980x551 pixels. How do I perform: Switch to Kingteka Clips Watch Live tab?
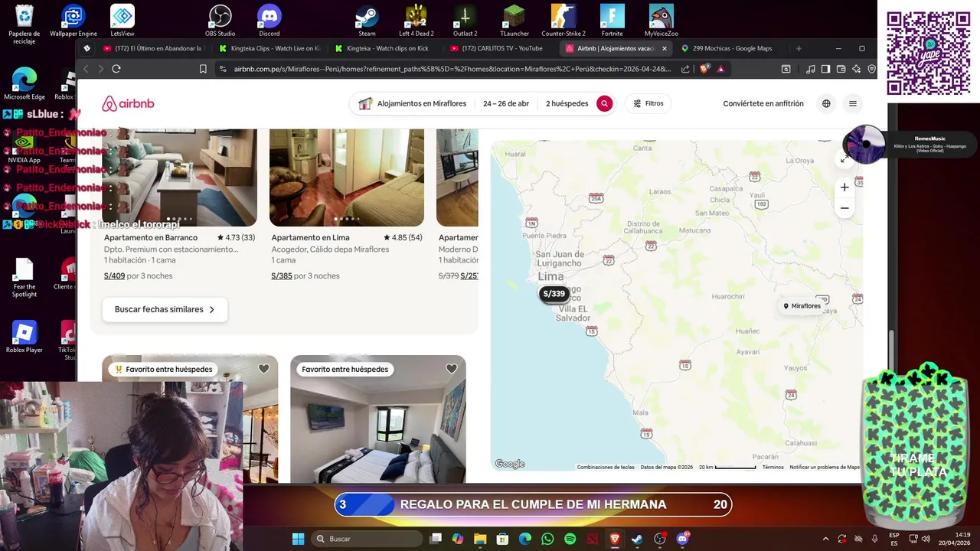269,48
